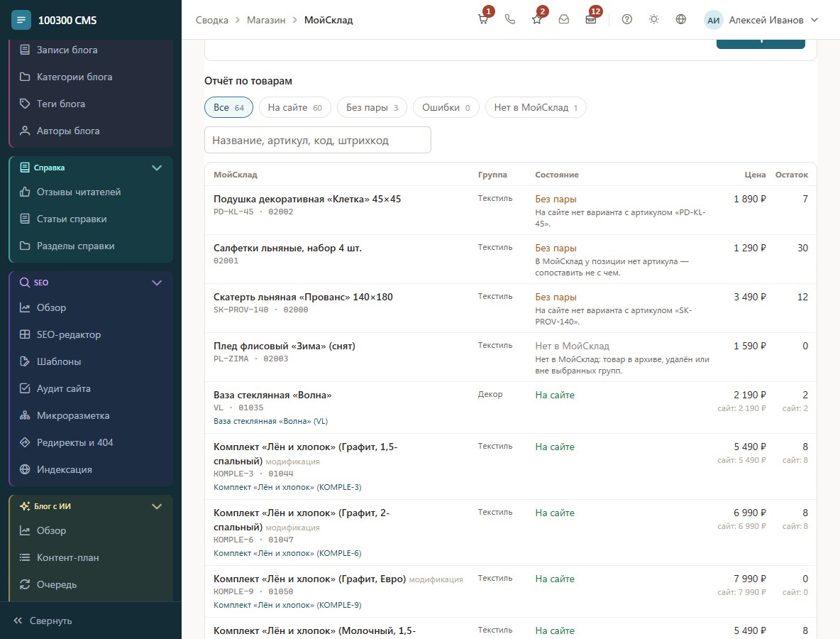Open the Магазин breadcrumb link

click(x=266, y=20)
